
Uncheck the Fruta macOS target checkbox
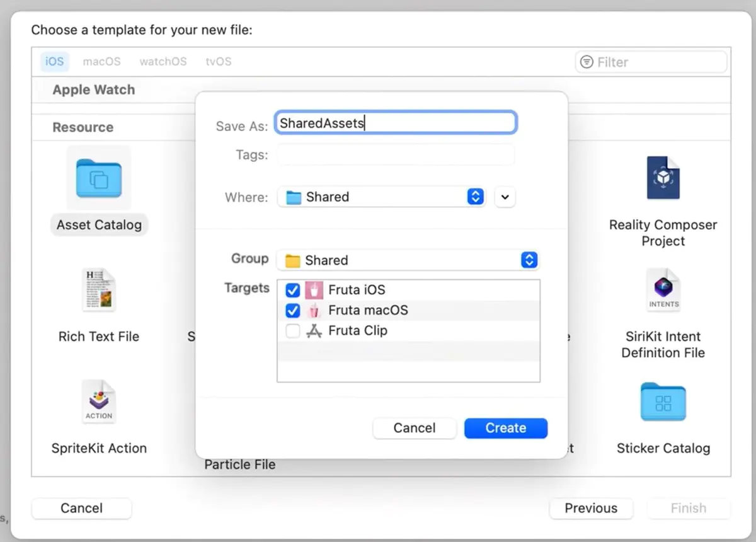point(293,310)
